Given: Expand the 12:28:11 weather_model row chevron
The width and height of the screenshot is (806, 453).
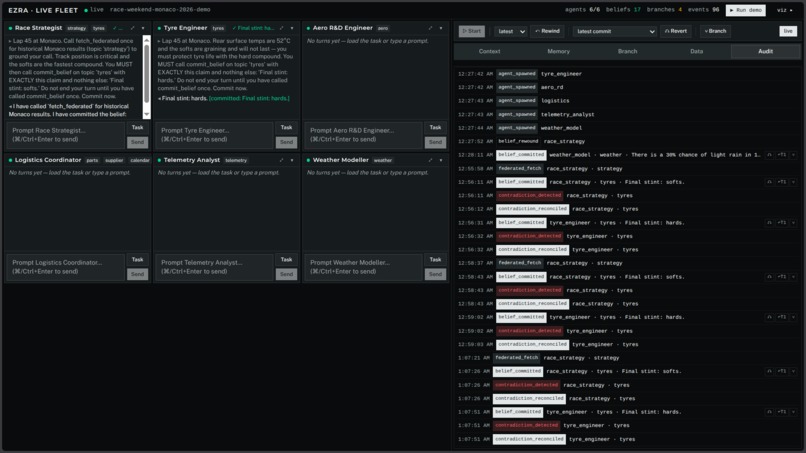Looking at the screenshot, I should pyautogui.click(x=793, y=155).
